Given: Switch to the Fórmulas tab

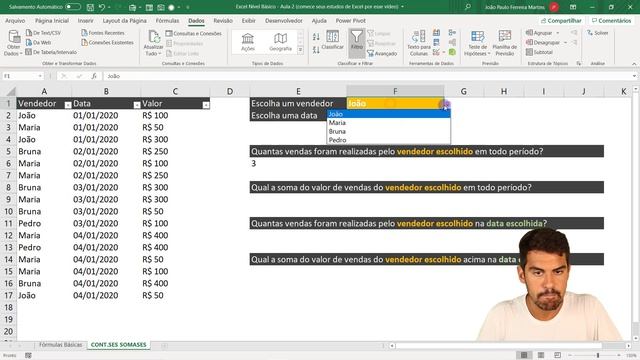Looking at the screenshot, I should [x=167, y=20].
